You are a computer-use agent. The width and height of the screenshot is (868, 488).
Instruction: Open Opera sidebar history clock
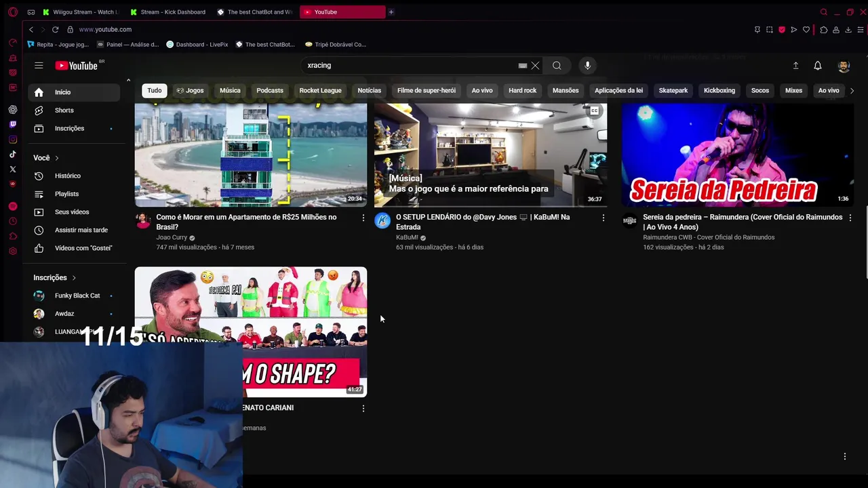13,222
